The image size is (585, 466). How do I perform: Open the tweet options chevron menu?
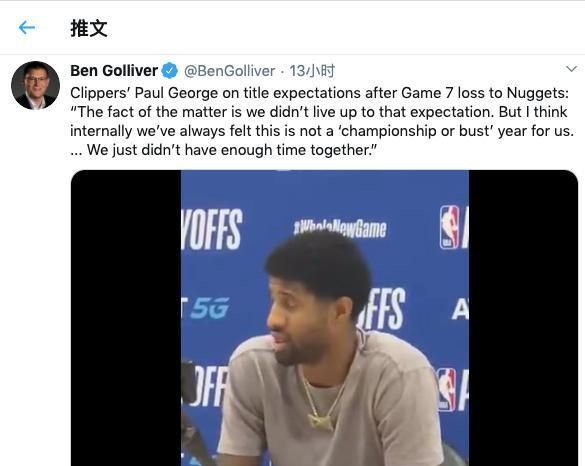tap(571, 69)
